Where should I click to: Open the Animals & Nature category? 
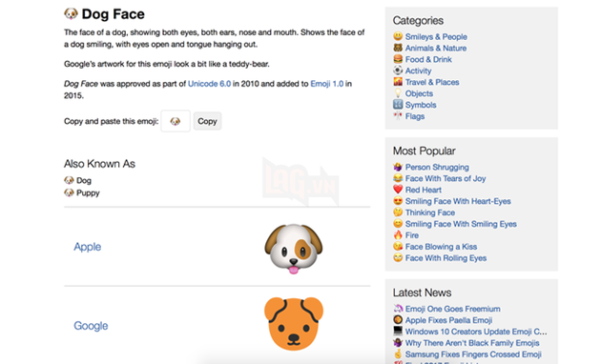pos(436,49)
